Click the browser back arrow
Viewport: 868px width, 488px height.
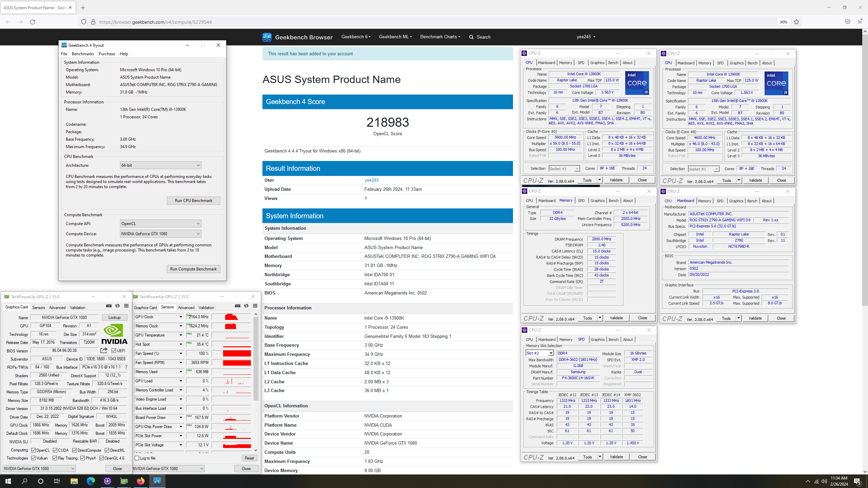coord(8,22)
